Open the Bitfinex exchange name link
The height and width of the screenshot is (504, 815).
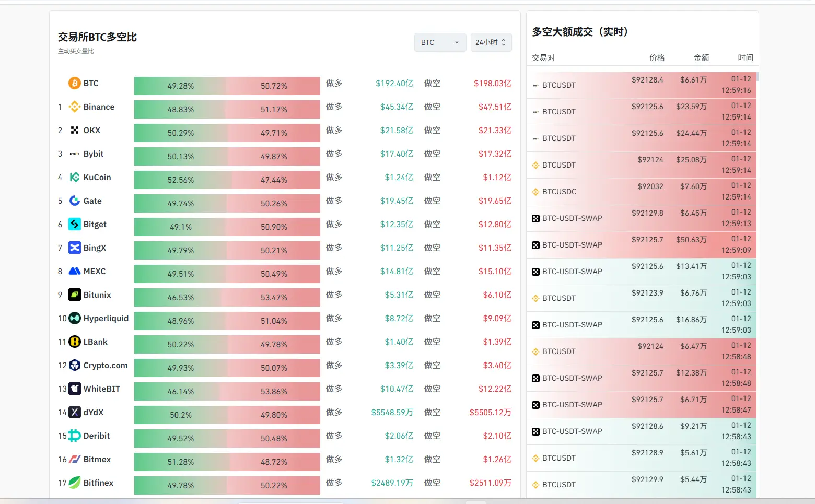tap(98, 483)
